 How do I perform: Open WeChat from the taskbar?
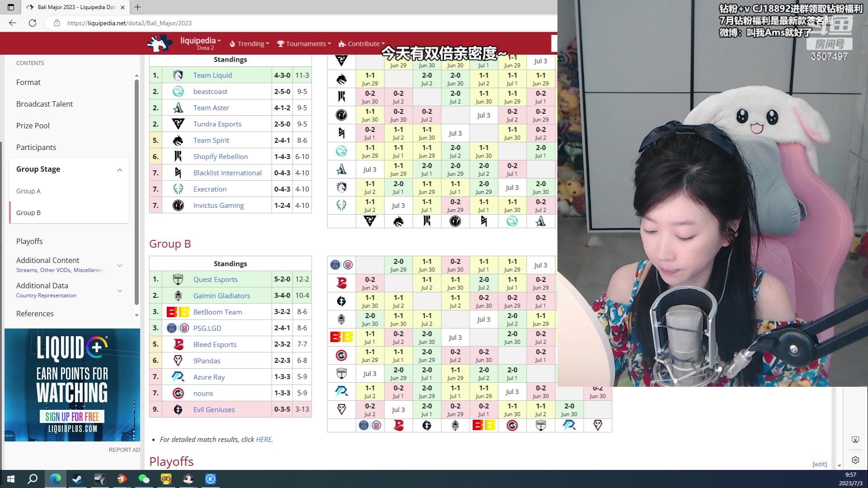tap(144, 479)
